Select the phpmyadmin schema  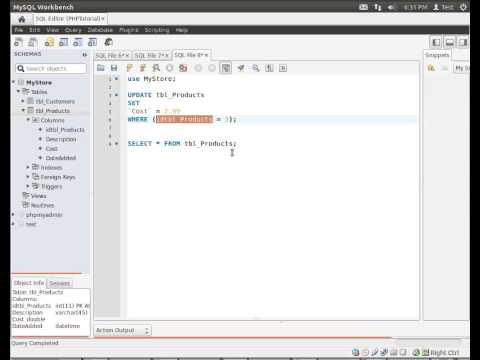[44, 215]
